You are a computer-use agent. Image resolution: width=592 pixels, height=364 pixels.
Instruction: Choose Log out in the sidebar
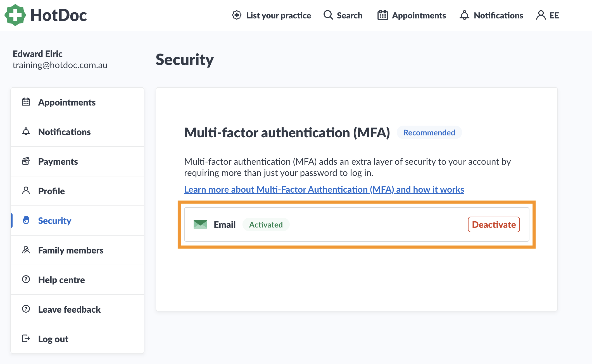(x=77, y=339)
